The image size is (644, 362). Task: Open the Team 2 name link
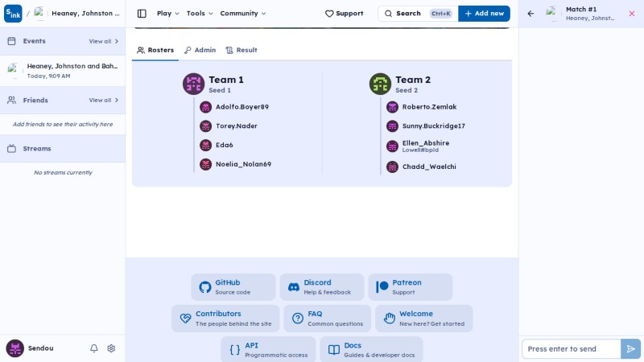[x=413, y=80]
